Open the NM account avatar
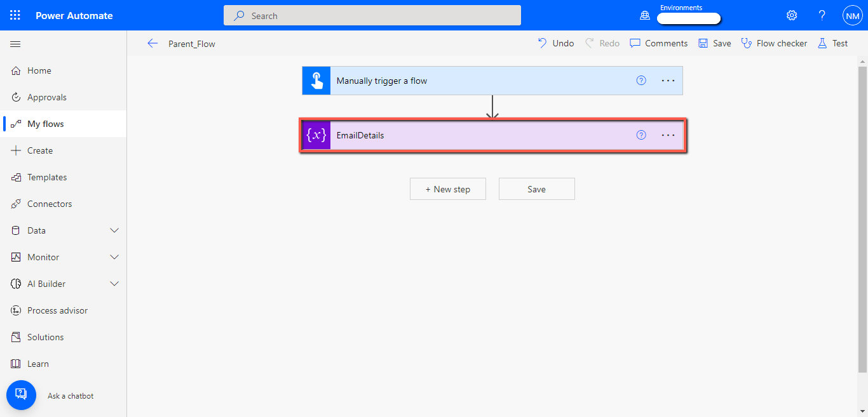Image resolution: width=868 pixels, height=417 pixels. pos(852,15)
